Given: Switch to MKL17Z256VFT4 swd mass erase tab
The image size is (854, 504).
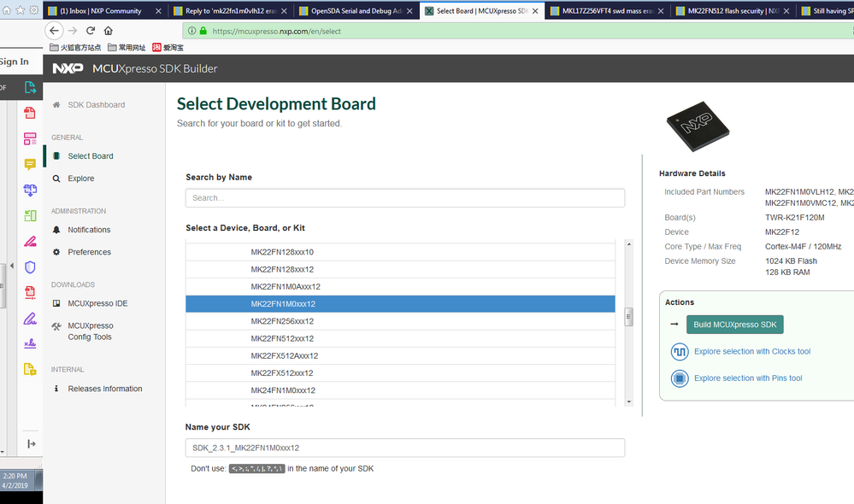Looking at the screenshot, I should [x=608, y=11].
